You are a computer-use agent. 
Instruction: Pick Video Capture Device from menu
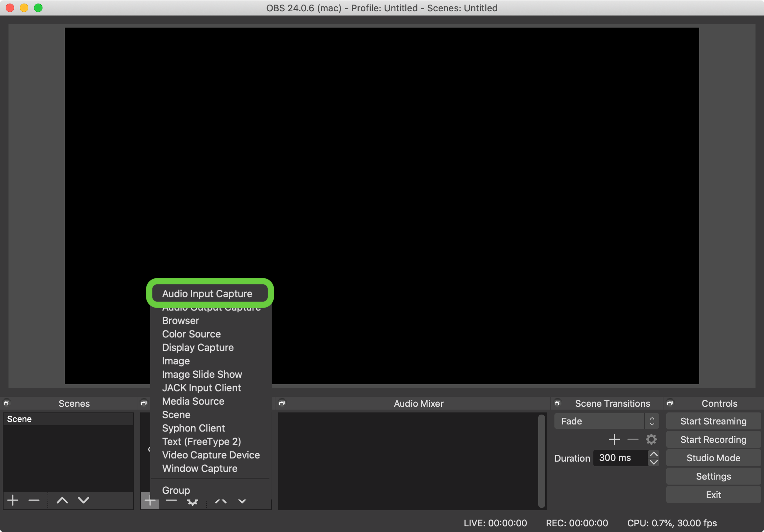point(211,455)
